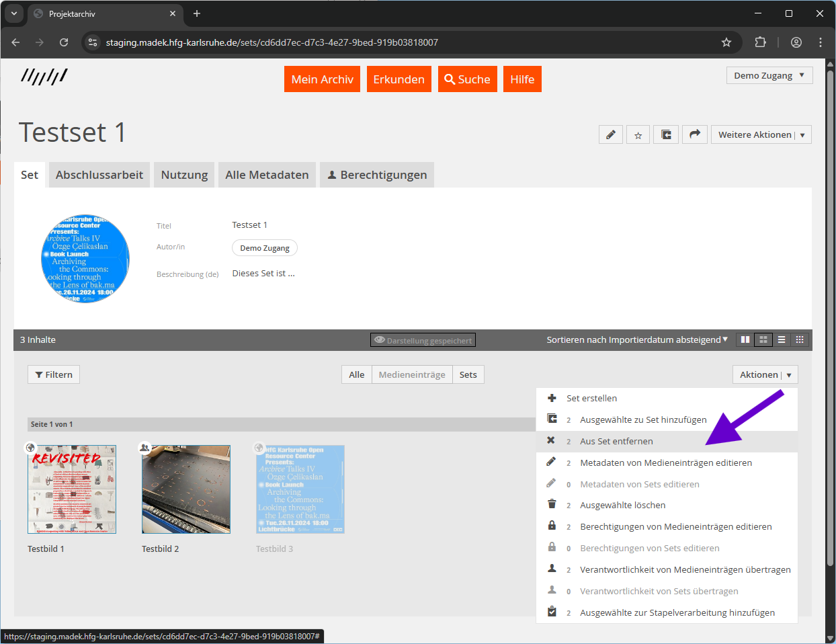Show only Medieneinträge in the content filter
The width and height of the screenshot is (836, 644).
click(411, 375)
